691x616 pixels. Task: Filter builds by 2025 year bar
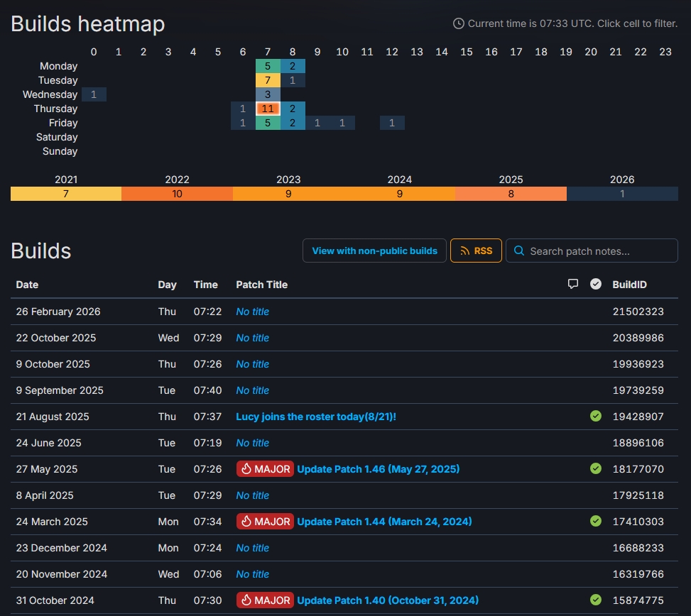click(x=511, y=194)
